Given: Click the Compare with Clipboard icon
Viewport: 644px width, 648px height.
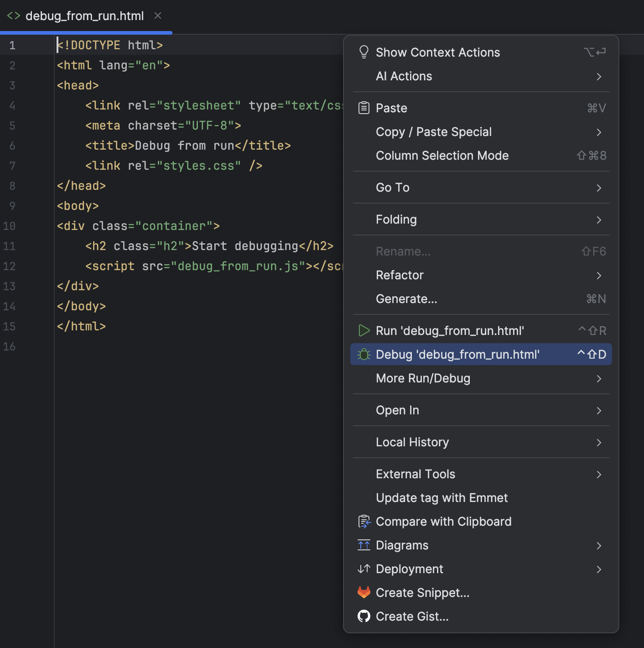Looking at the screenshot, I should pyautogui.click(x=364, y=521).
